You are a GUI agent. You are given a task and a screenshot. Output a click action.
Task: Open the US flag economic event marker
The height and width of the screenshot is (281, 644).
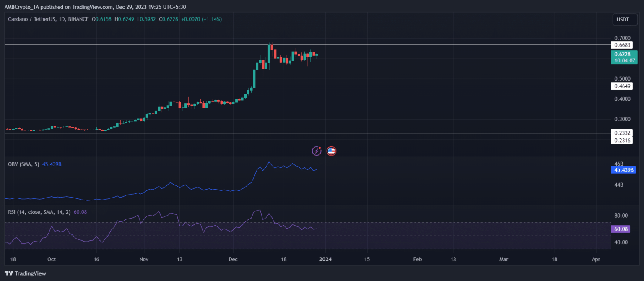(x=331, y=151)
